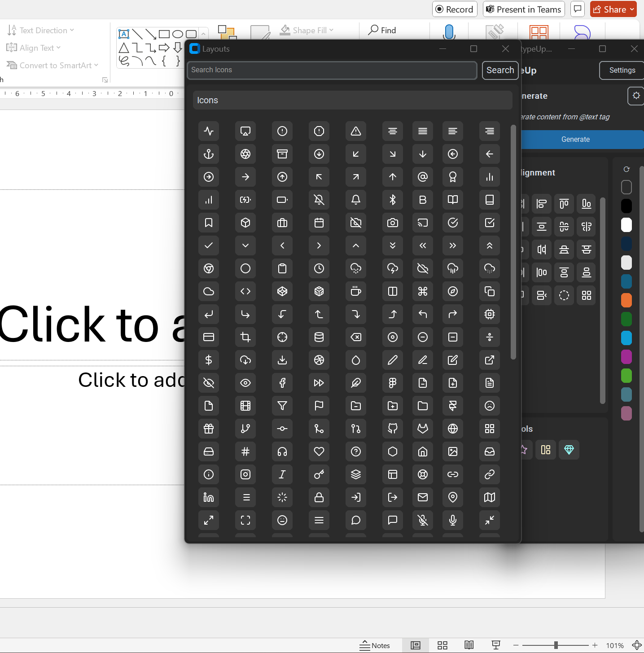Pick the archive box icon
Image resolution: width=644 pixels, height=653 pixels.
pos(282,154)
